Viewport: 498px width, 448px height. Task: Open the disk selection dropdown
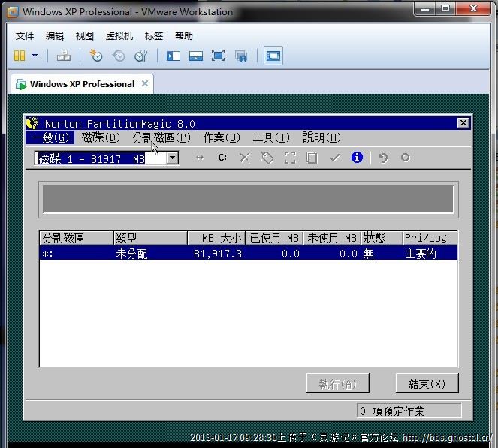(x=172, y=158)
